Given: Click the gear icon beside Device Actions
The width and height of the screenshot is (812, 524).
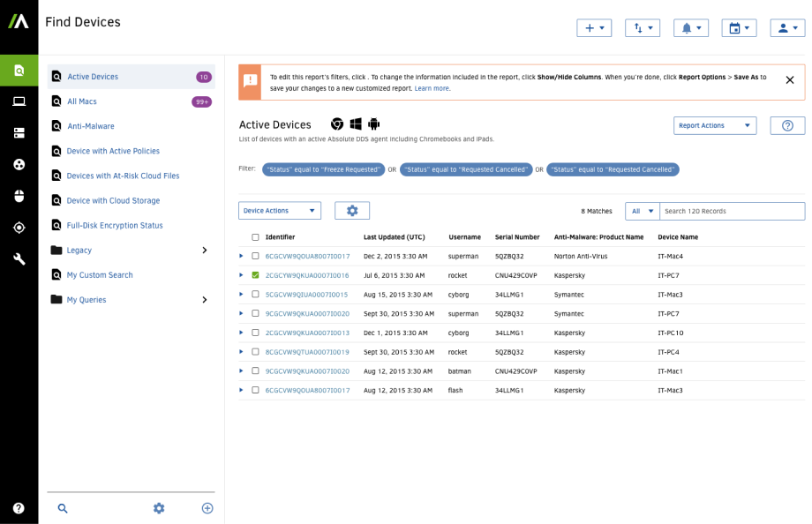Looking at the screenshot, I should click(x=352, y=211).
